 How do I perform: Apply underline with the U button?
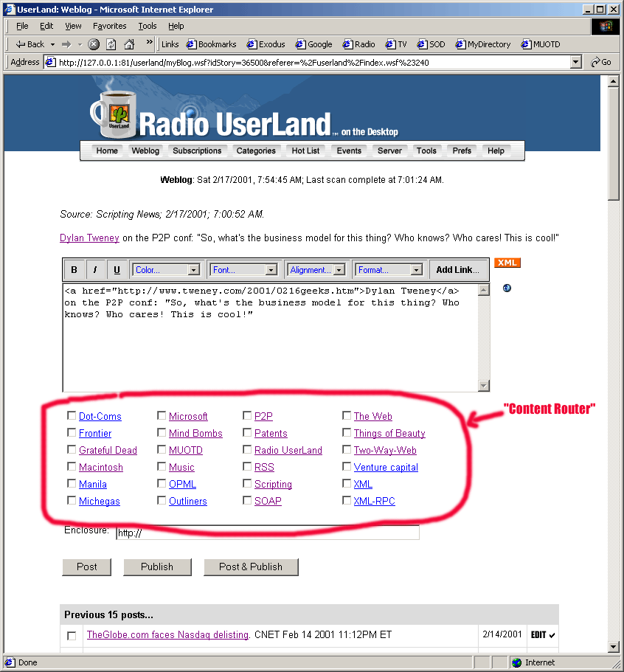pyautogui.click(x=117, y=270)
